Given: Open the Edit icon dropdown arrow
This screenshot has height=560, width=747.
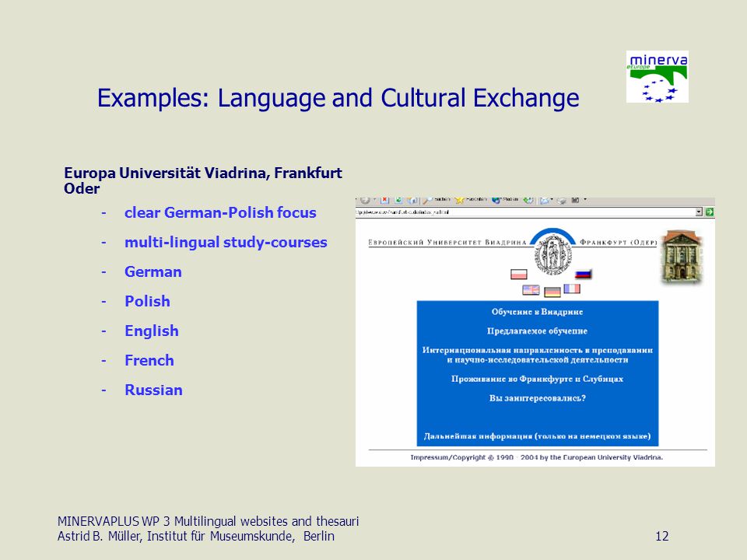Looking at the screenshot, I should click(x=585, y=199).
